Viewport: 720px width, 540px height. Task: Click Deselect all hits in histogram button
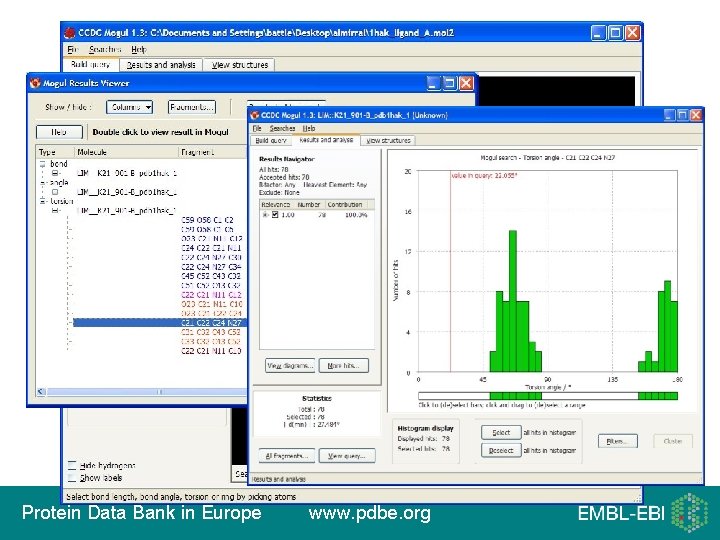coord(501,450)
